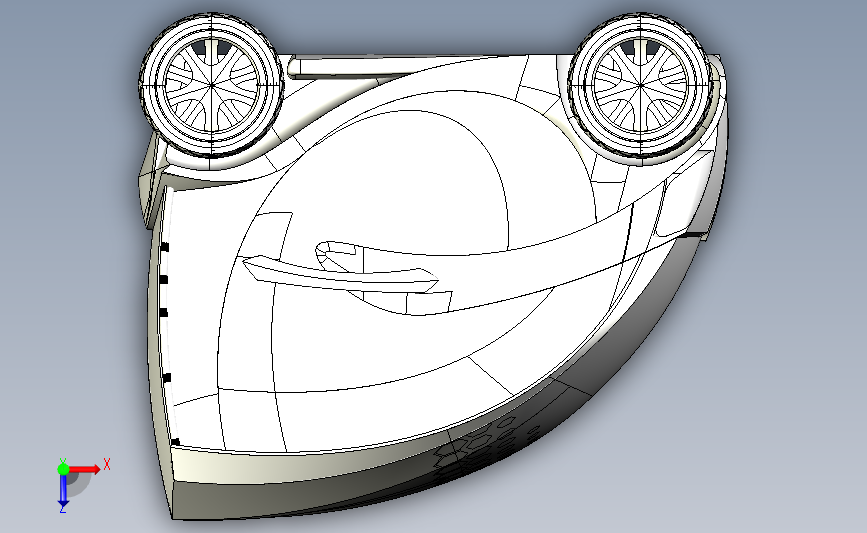Click the blue Z axis arrow of the triad
This screenshot has height=533, width=867.
pyautogui.click(x=63, y=491)
